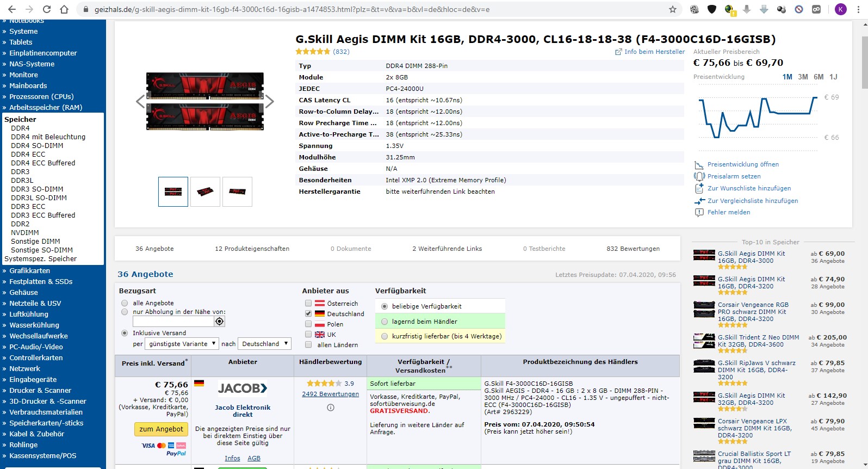Open Jacob Infos link
Viewport: 868px width, 469px height.
coord(232,458)
